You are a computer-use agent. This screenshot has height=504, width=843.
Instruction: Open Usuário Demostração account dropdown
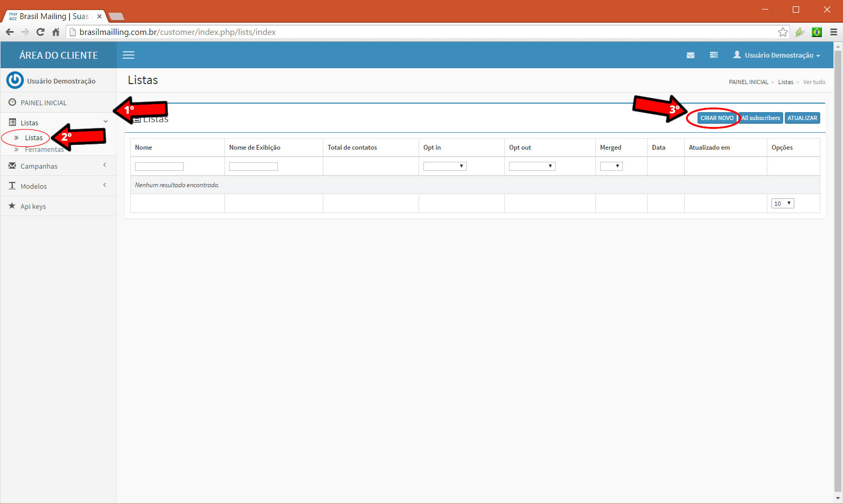click(x=777, y=55)
